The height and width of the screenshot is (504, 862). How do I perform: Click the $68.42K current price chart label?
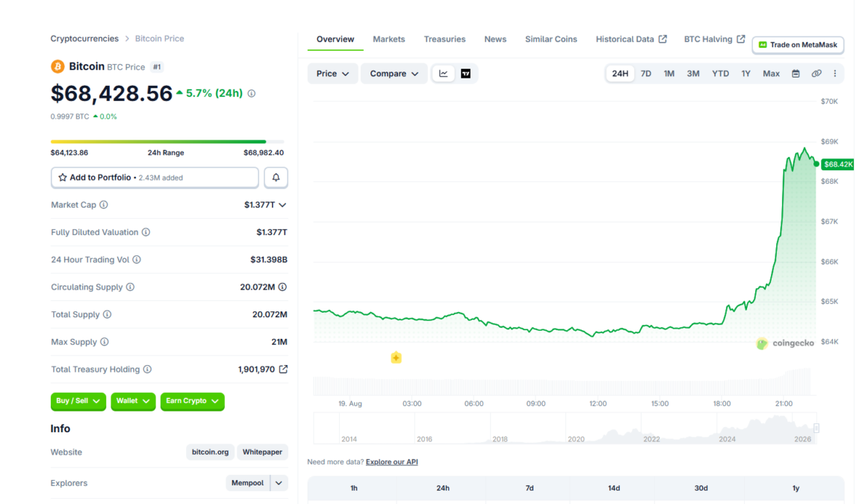837,164
